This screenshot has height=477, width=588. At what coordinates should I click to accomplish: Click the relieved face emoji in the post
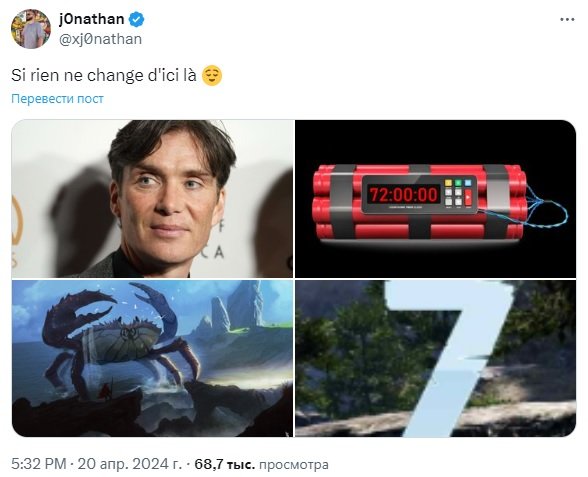[x=212, y=75]
